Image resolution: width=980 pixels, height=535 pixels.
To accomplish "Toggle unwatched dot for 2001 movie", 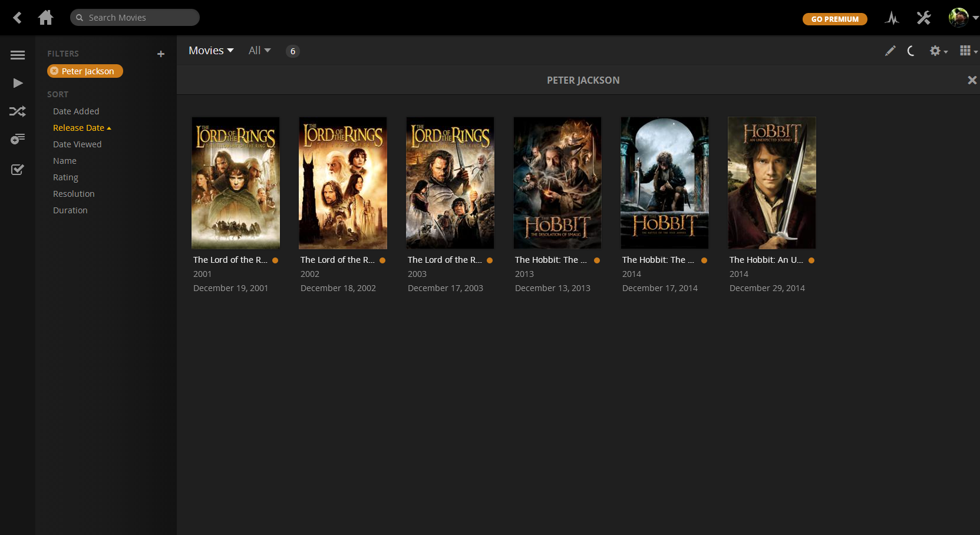I will coord(275,260).
